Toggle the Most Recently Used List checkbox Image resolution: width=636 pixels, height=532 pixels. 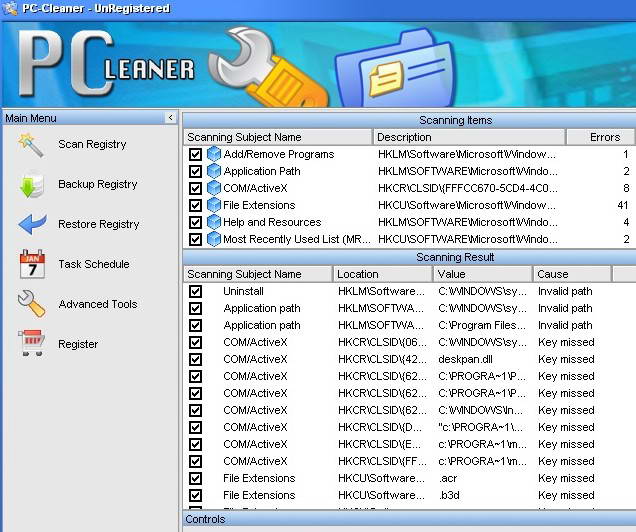[x=196, y=240]
